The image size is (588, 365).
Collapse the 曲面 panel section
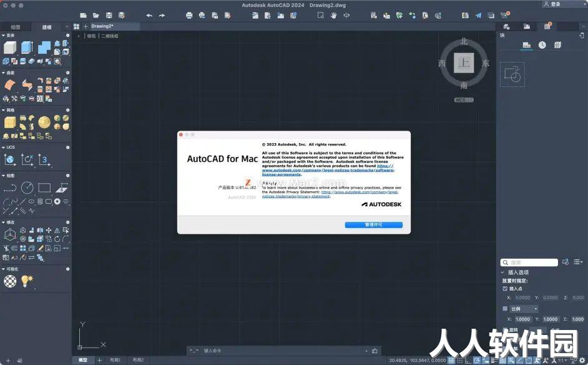pyautogui.click(x=3, y=72)
